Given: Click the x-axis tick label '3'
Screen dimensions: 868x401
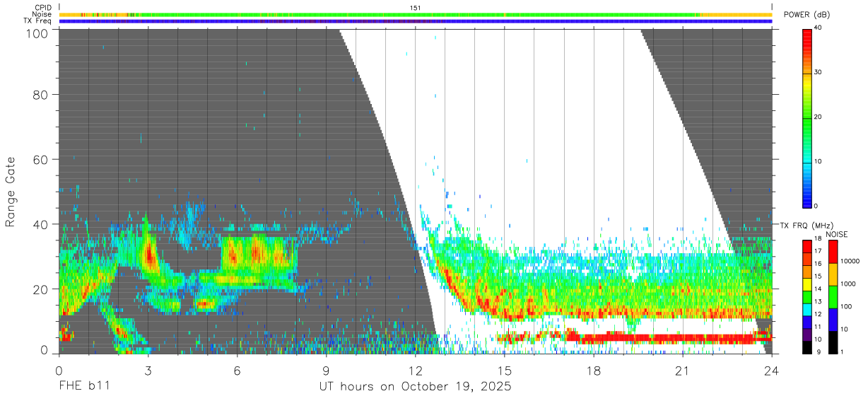Looking at the screenshot, I should pos(148,371).
